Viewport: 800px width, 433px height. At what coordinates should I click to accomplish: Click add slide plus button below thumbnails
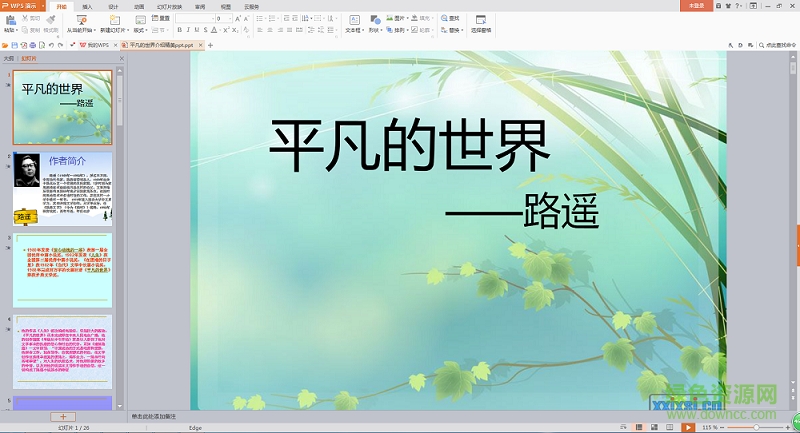click(x=63, y=417)
